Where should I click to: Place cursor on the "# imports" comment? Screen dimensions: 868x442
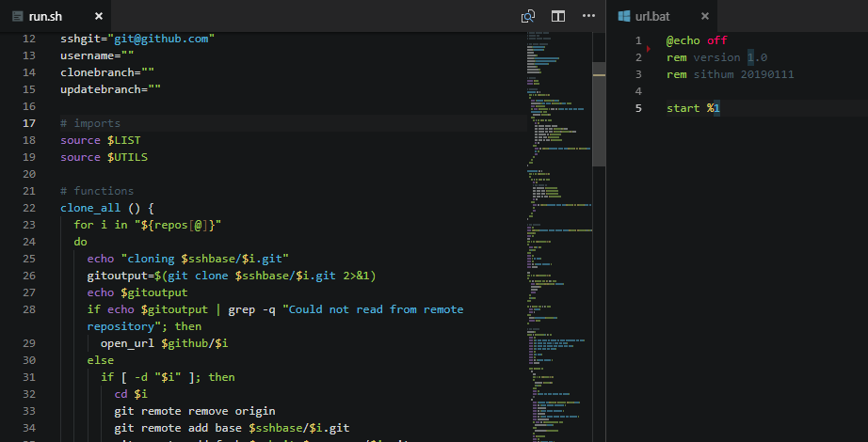[x=90, y=123]
